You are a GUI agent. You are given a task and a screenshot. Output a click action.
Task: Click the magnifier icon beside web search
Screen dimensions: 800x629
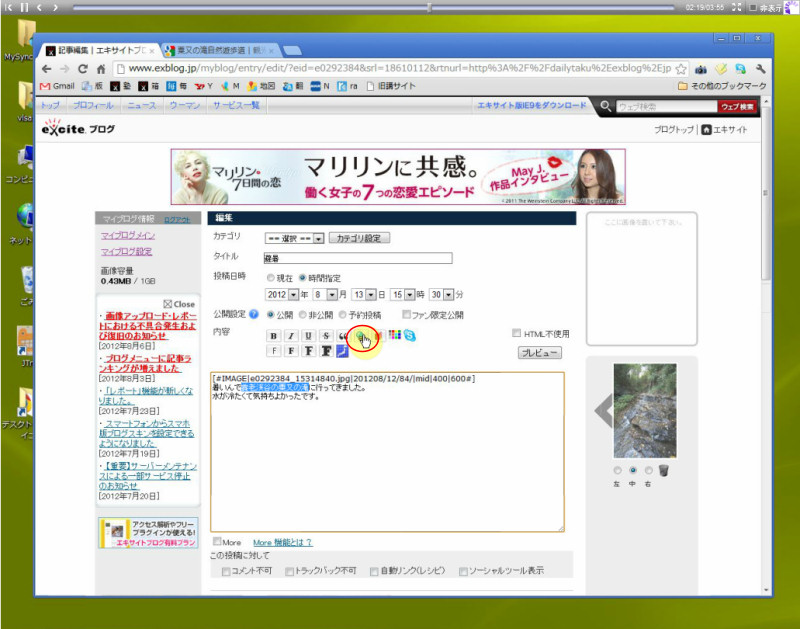pyautogui.click(x=606, y=106)
